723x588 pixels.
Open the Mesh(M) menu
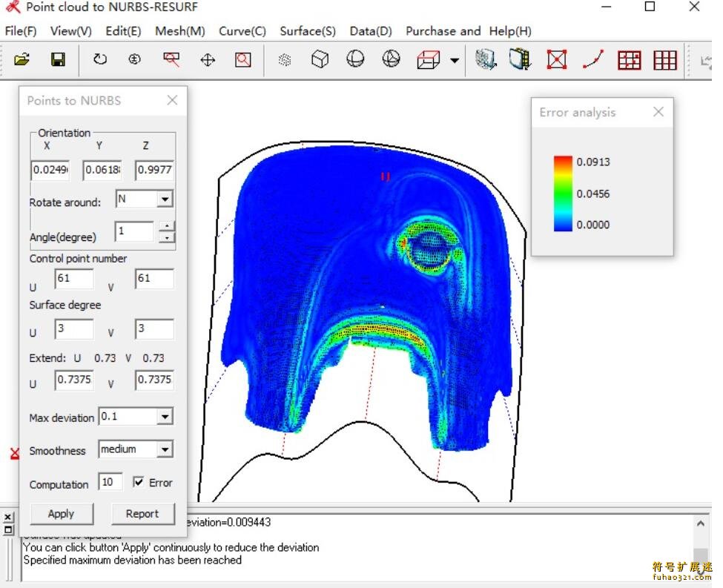pyautogui.click(x=180, y=31)
